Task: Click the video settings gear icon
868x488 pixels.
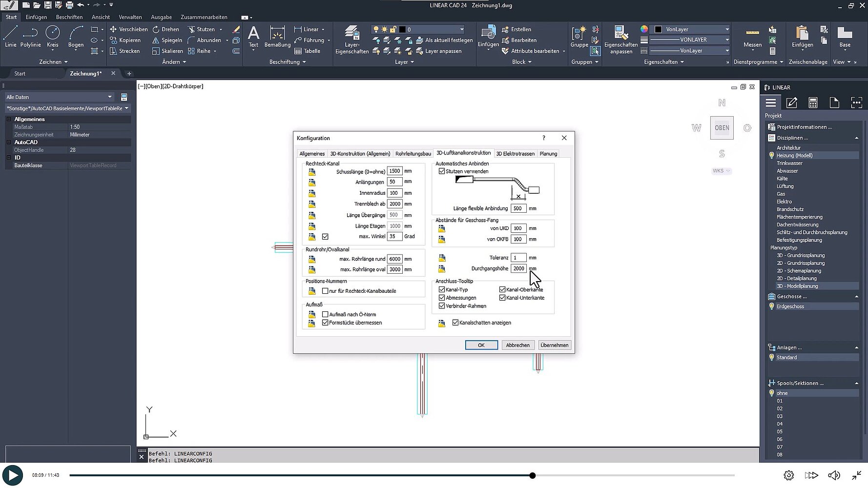Action: pyautogui.click(x=788, y=475)
